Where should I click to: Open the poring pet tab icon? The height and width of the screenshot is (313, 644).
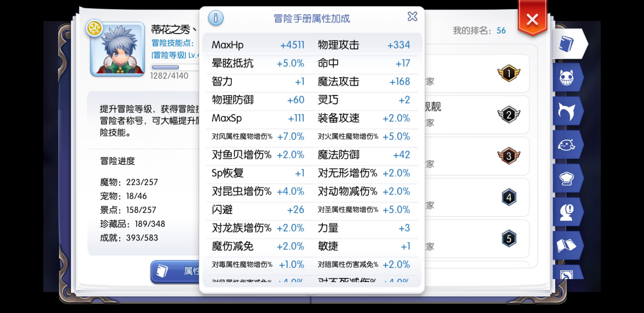pos(567,145)
